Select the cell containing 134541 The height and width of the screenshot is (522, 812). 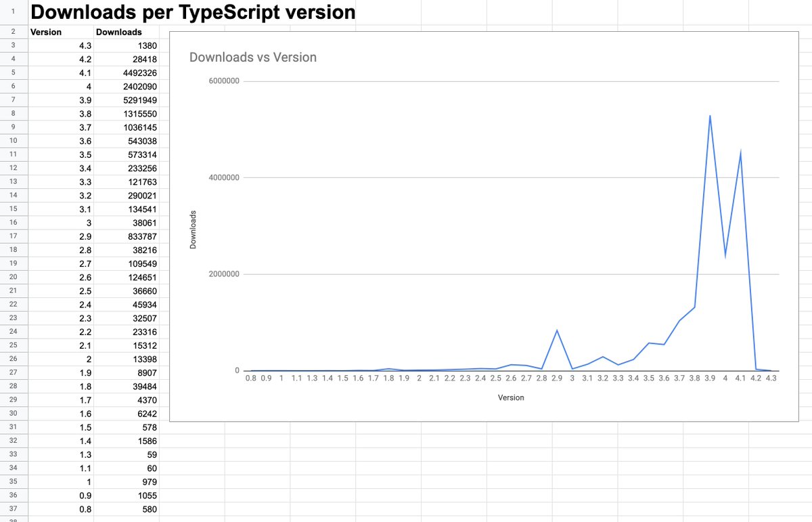tap(127, 209)
